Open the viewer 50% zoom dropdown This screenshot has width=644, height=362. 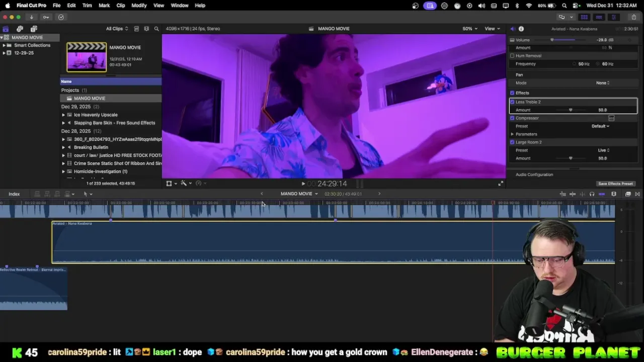tap(470, 29)
